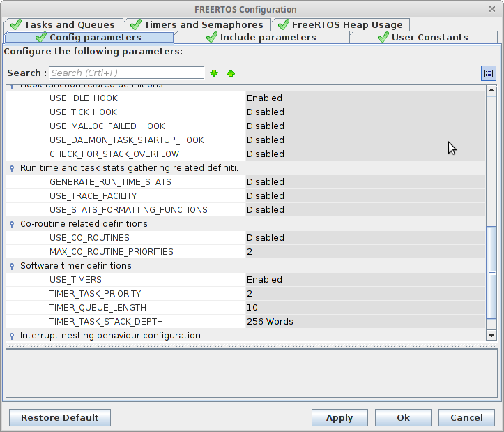The width and height of the screenshot is (504, 432).
Task: Close the FREERTOS Configuration dialog
Action: click(x=491, y=9)
